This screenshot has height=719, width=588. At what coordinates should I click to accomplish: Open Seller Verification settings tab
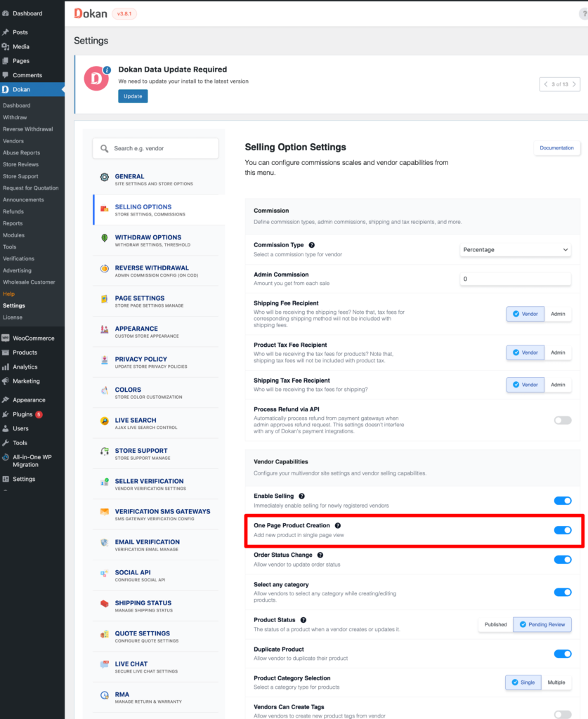(x=156, y=484)
